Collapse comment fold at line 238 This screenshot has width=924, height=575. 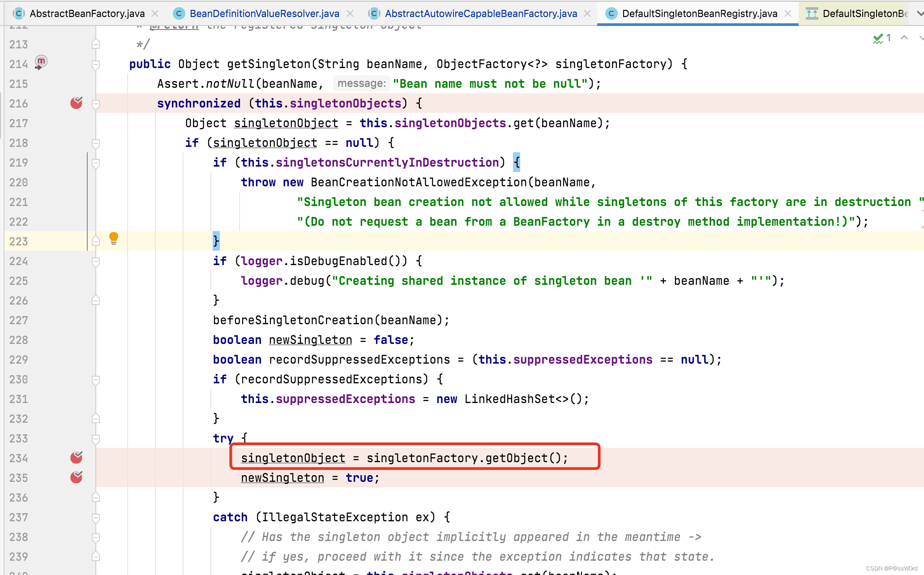(x=96, y=538)
